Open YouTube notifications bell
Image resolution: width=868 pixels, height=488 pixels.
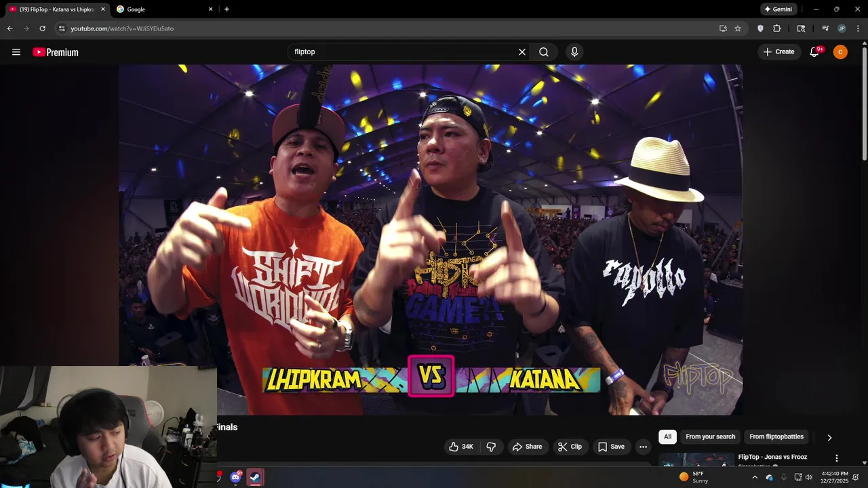(815, 52)
